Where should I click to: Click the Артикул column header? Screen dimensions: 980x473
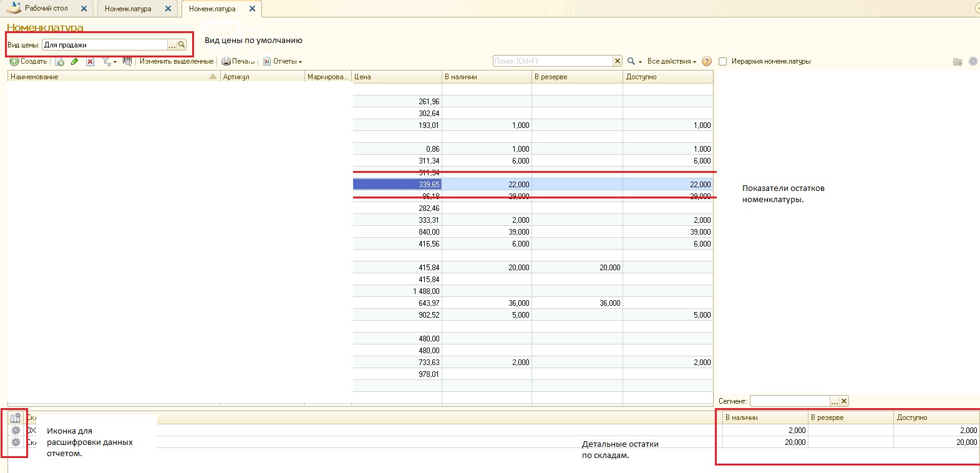(x=263, y=77)
